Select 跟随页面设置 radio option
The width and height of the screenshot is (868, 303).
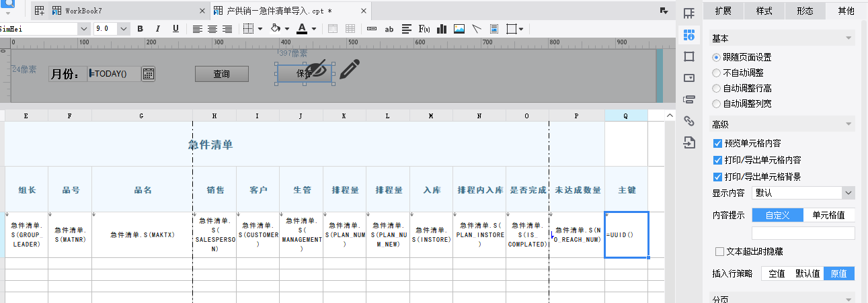pos(716,58)
